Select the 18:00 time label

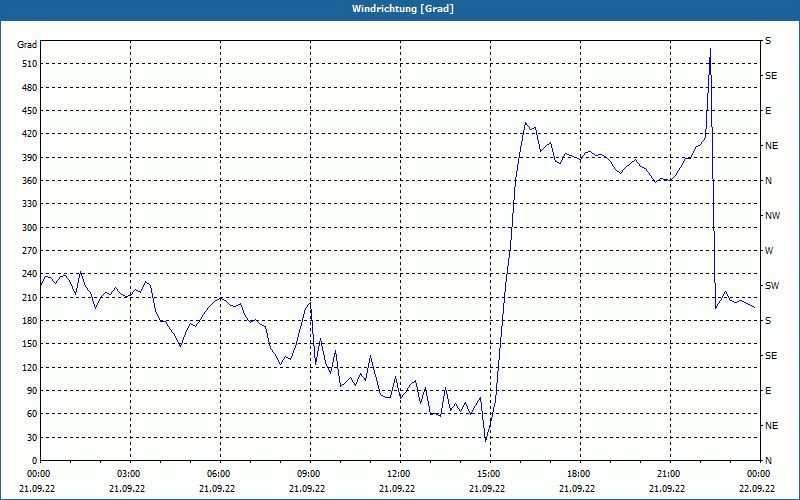[578, 474]
